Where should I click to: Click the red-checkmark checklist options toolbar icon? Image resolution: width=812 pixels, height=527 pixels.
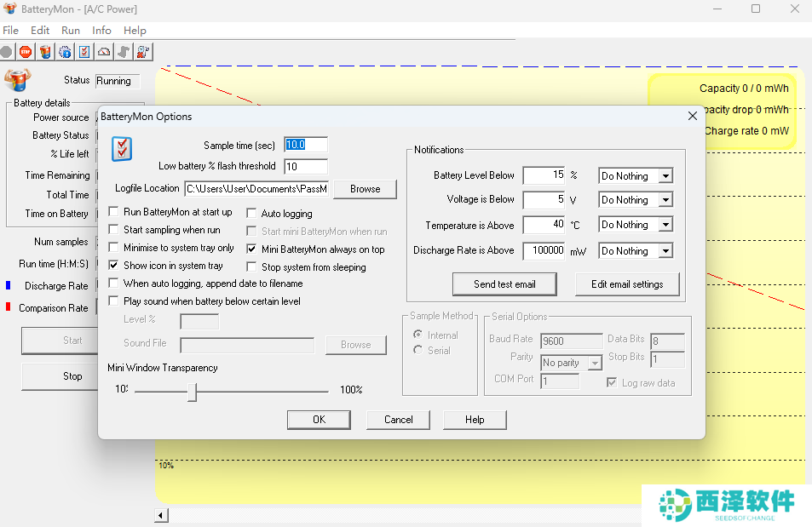pyautogui.click(x=84, y=52)
